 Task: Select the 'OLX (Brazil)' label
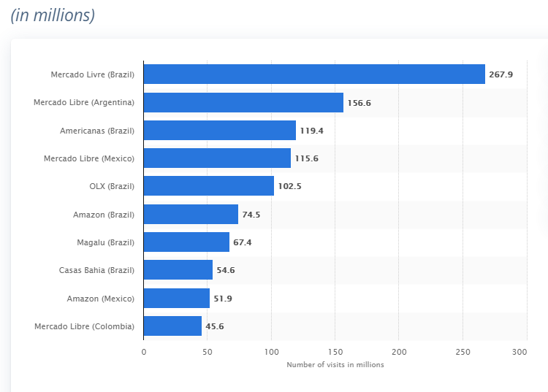[x=112, y=186]
